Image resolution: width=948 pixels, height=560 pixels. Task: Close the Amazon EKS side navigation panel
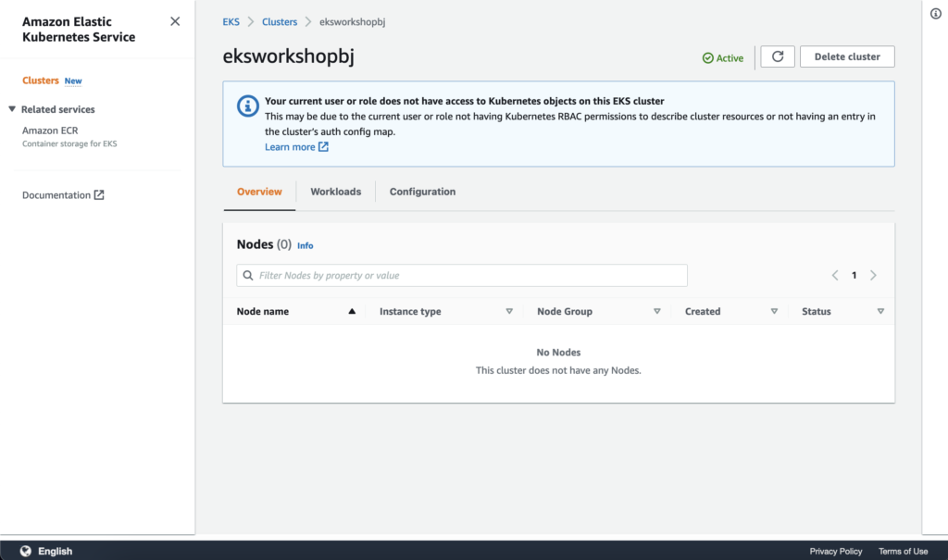(175, 22)
